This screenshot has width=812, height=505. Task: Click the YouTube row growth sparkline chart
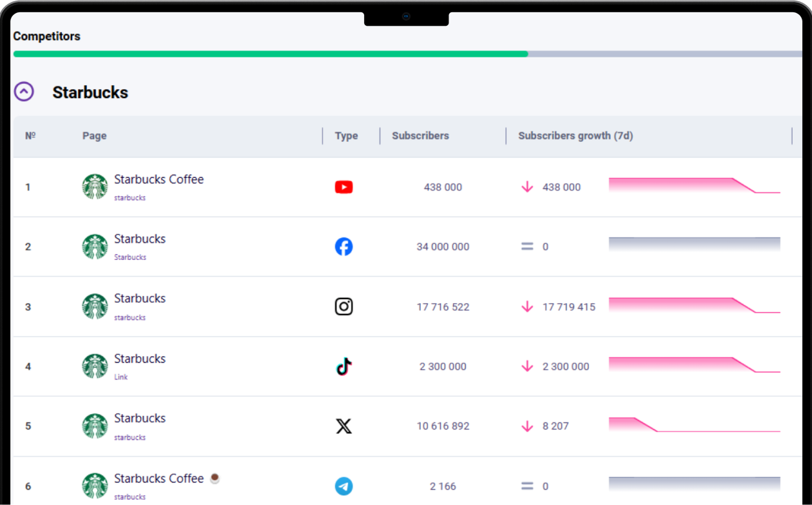695,185
